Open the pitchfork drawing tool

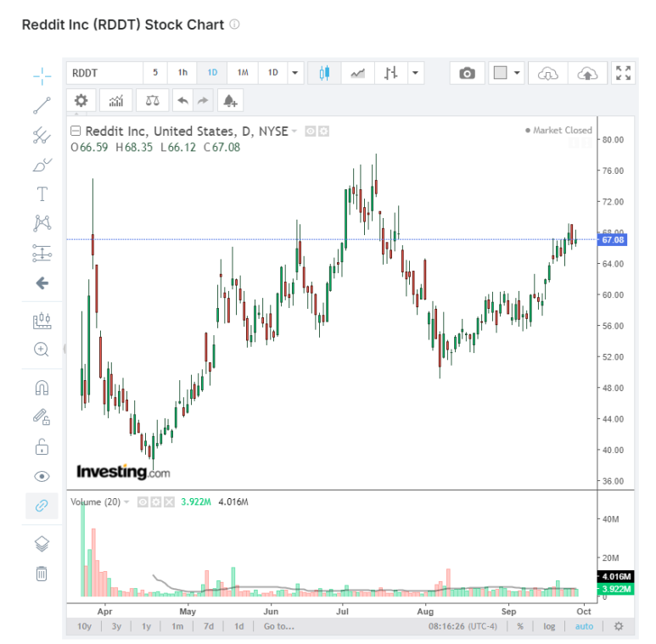[x=42, y=136]
